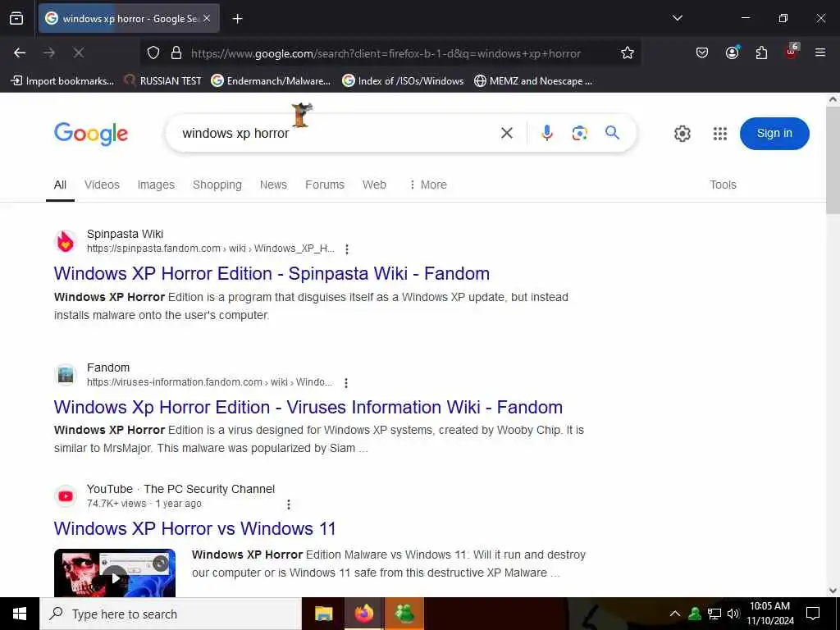The width and height of the screenshot is (840, 630).
Task: Open the Extensions puzzle icon
Action: [761, 52]
